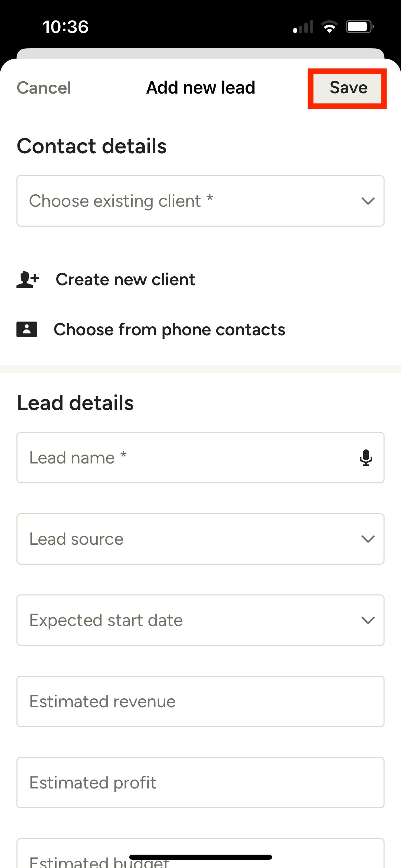Select Choose from phone contacts
401x868 pixels.
point(169,329)
